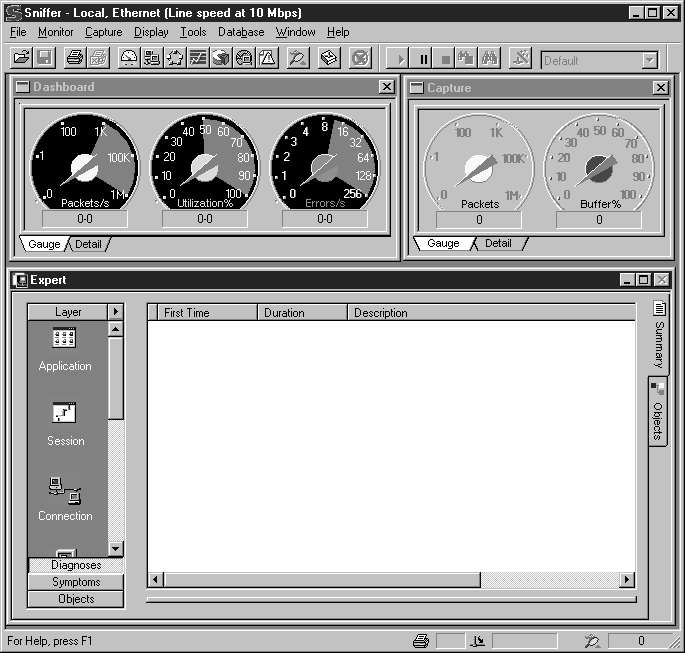Open the Host Table toolbar icon
685x653 pixels.
coord(152,58)
